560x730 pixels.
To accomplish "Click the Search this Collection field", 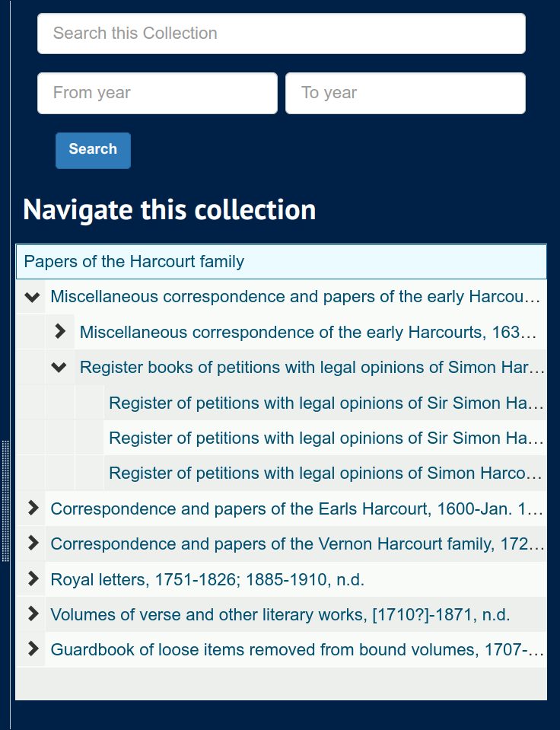I will [x=282, y=33].
